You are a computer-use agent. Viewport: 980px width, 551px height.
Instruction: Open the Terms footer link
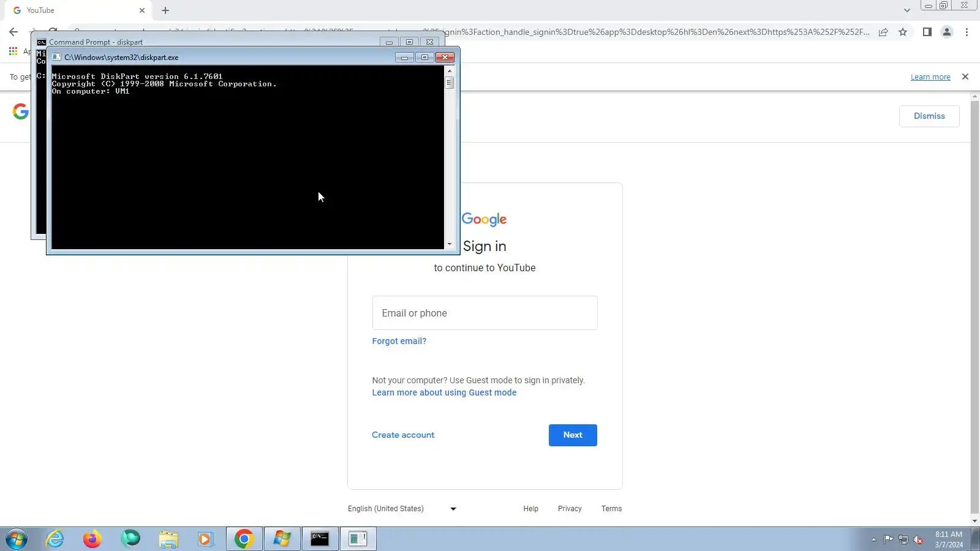tap(611, 509)
